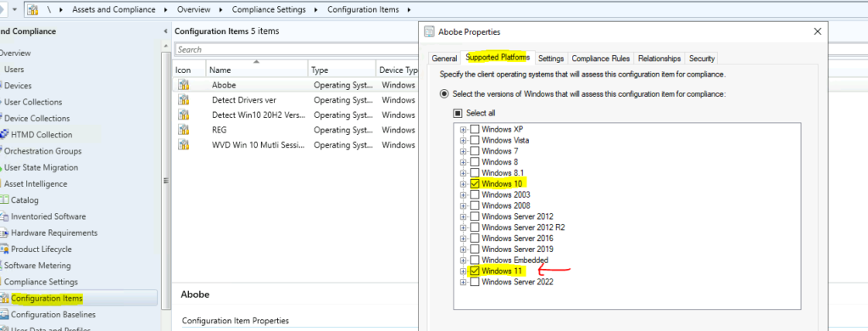The image size is (868, 331).
Task: Click the Hardware Requirements sidebar icon
Action: pos(4,233)
